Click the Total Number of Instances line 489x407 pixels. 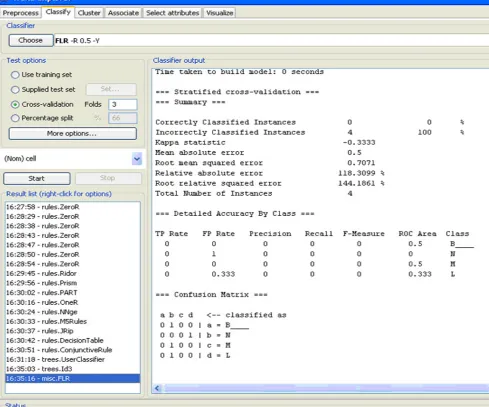click(x=254, y=194)
